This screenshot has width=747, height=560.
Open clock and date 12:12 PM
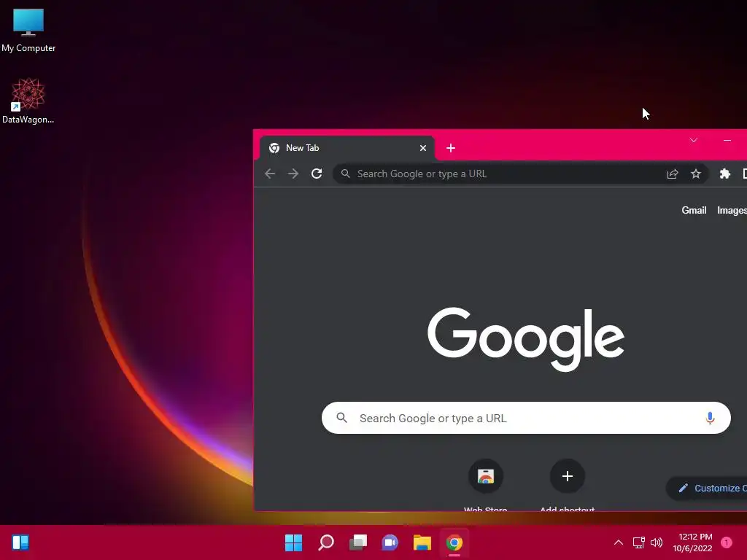click(x=693, y=542)
